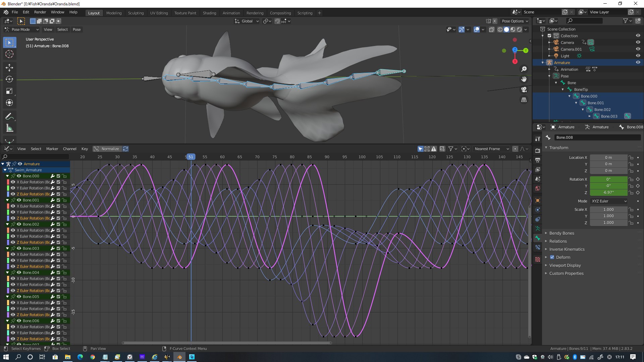This screenshot has height=362, width=644.
Task: Open Blender from the Windows taskbar
Action: 179,357
